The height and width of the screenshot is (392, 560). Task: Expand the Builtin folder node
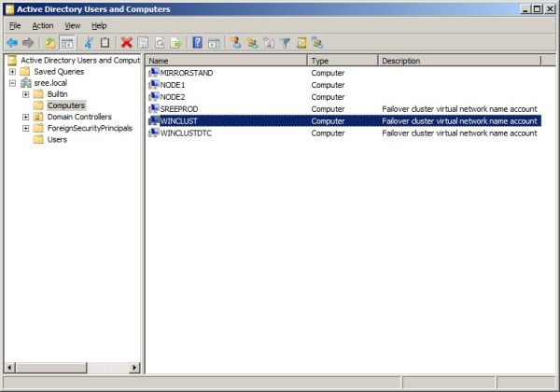tap(26, 94)
